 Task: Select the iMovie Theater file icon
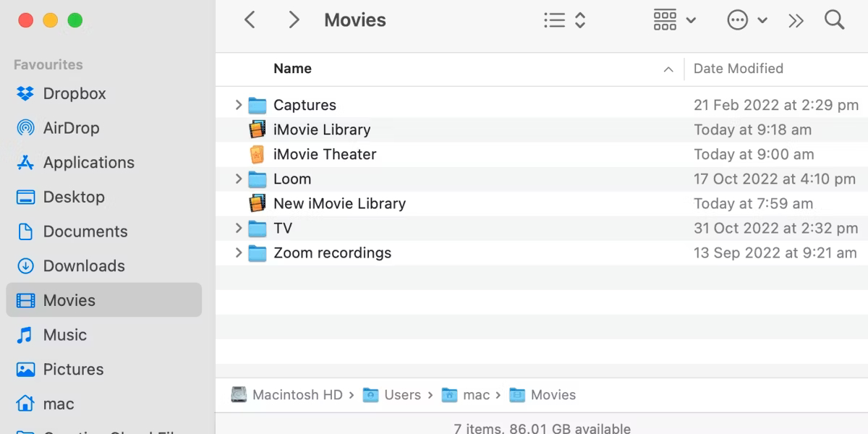point(258,154)
